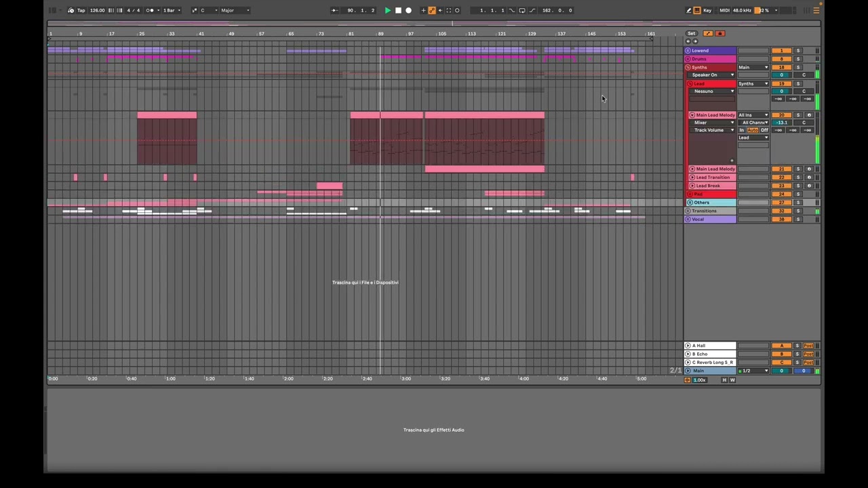This screenshot has width=868, height=488.
Task: Toggle the orange Automation Mode icon
Action: tap(708, 33)
